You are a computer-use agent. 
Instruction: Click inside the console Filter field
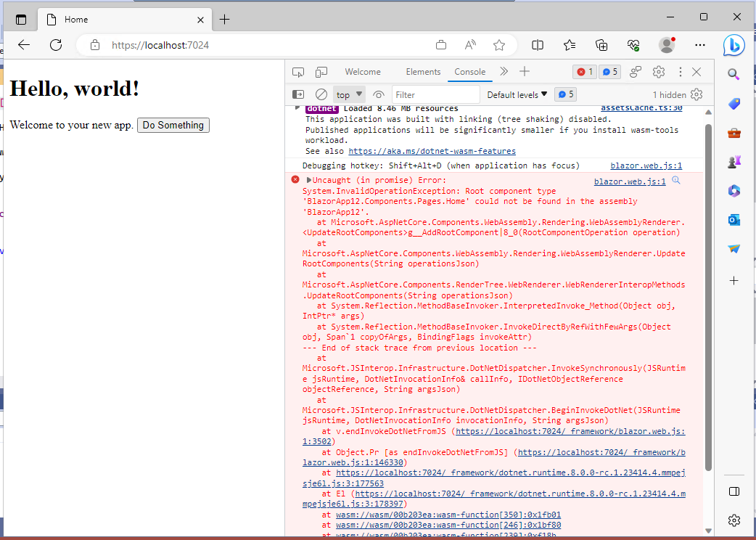[435, 94]
